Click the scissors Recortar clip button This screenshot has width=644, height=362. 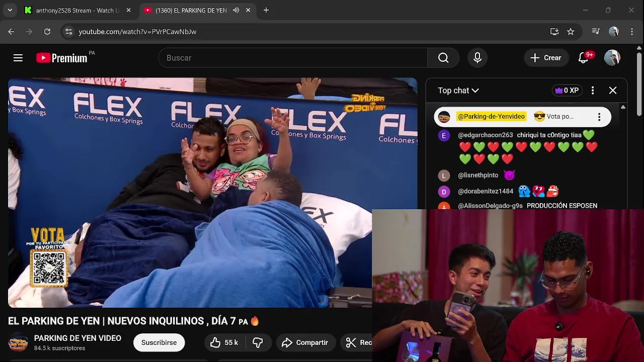tap(357, 342)
